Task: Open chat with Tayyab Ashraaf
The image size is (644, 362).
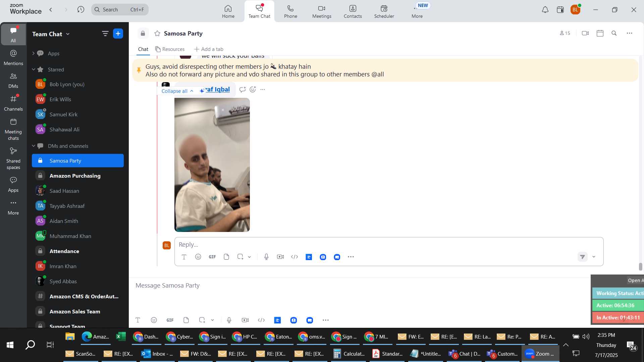Action: coord(78,206)
